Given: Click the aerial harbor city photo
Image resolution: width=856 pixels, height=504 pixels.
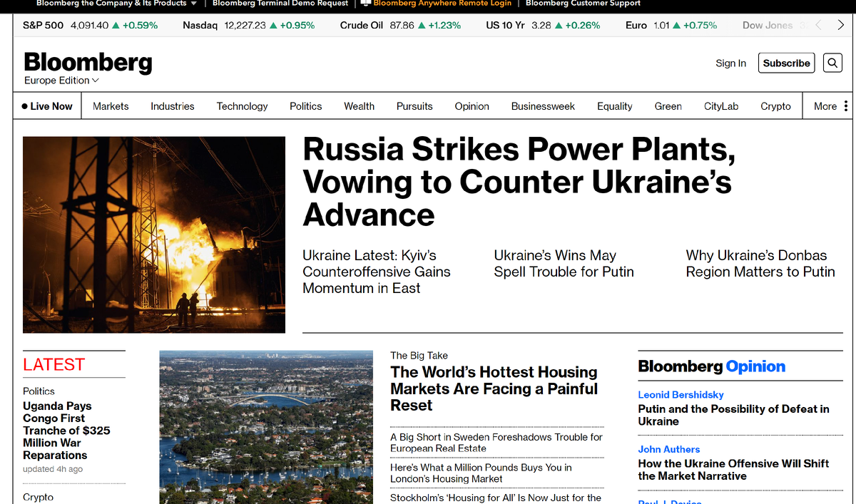Looking at the screenshot, I should pos(266,427).
